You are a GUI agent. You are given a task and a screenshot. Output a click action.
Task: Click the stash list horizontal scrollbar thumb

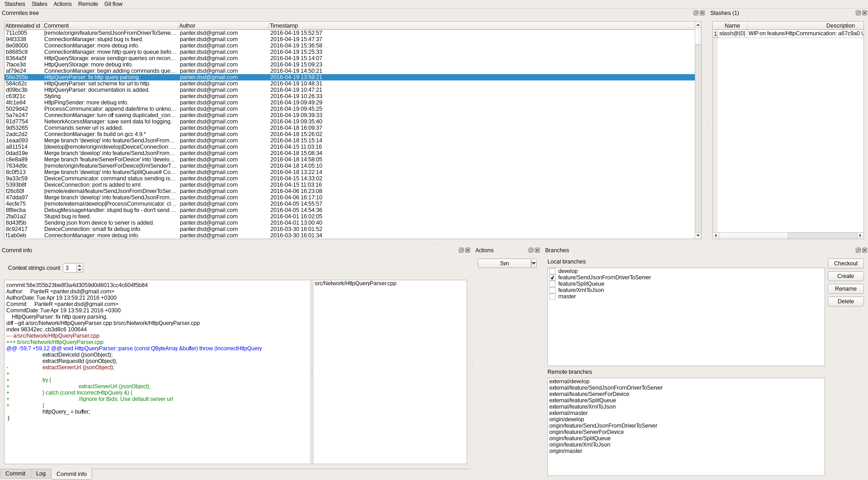tap(754, 235)
